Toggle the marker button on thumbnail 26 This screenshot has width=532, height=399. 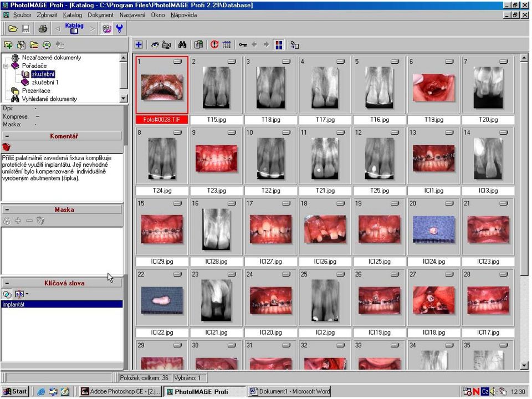tap(395, 274)
